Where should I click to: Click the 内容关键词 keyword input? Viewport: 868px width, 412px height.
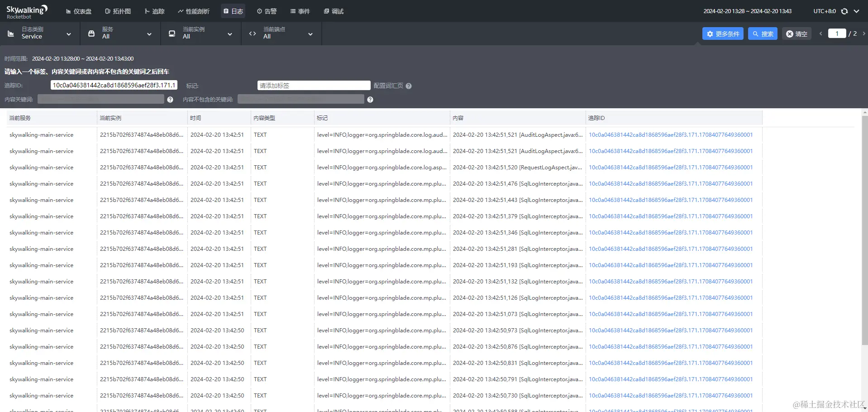[x=101, y=99]
